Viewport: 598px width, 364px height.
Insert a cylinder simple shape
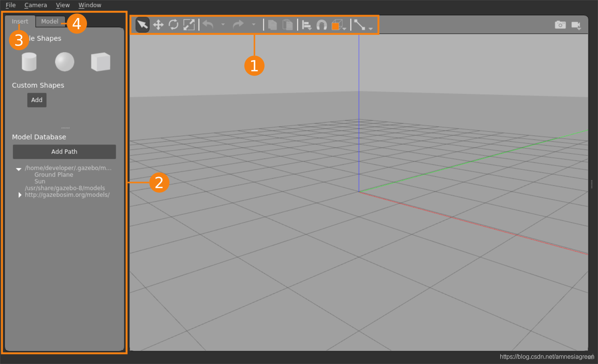click(29, 62)
